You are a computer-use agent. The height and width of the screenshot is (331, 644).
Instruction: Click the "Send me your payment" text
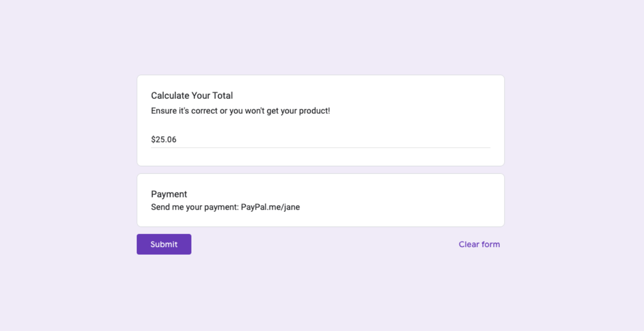click(195, 207)
